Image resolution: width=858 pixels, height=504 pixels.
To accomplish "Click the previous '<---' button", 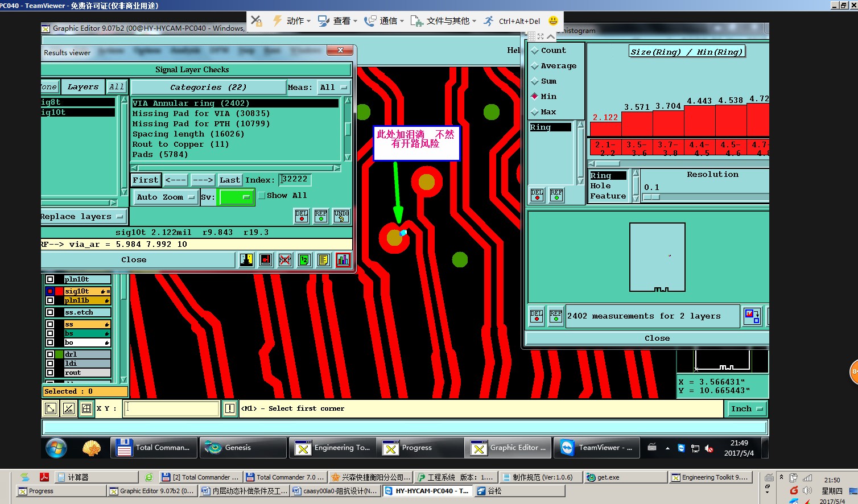I will (176, 180).
